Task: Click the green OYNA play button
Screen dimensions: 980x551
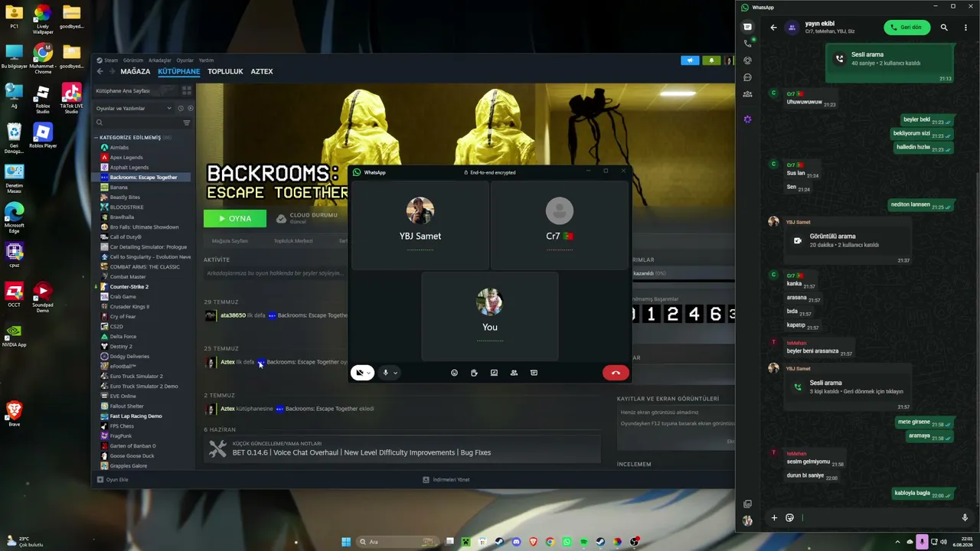Action: pos(235,218)
